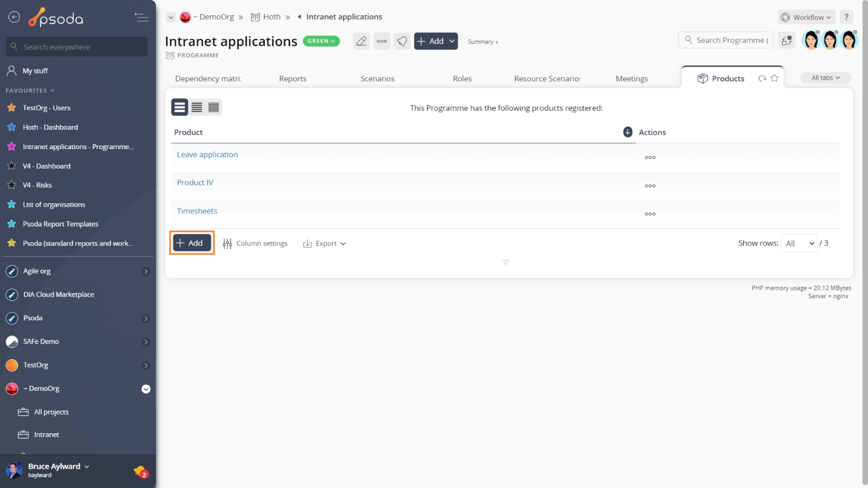Open the Export dropdown
Image resolution: width=868 pixels, height=488 pixels.
324,243
